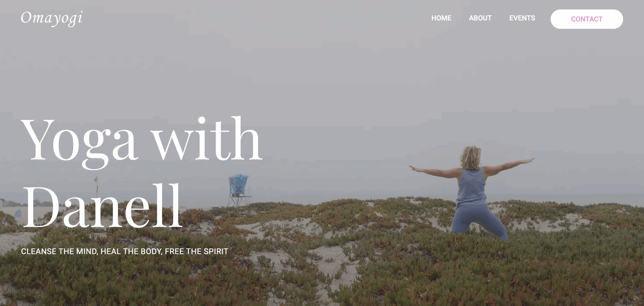Click the woman's blue leggings

(478, 221)
